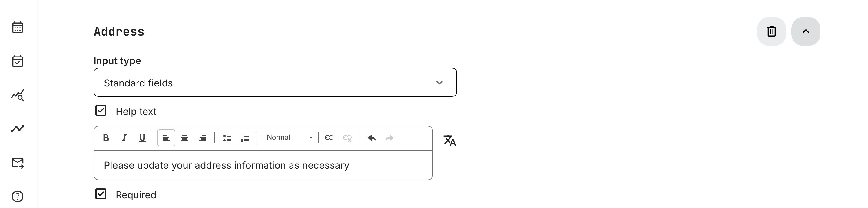Center align the help text
The width and height of the screenshot is (868, 208).
pos(184,138)
